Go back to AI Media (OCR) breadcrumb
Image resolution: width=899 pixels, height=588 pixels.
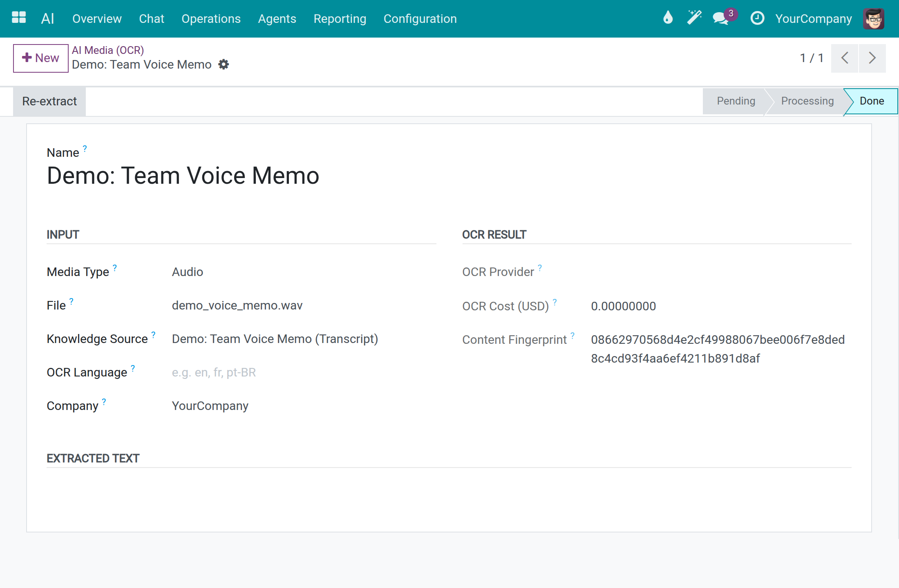pos(108,50)
